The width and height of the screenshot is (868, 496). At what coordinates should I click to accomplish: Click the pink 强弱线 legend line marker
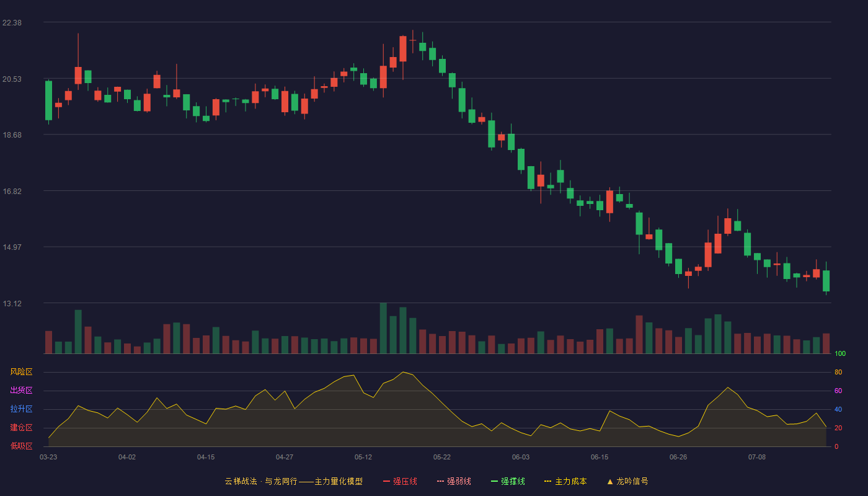pyautogui.click(x=440, y=481)
